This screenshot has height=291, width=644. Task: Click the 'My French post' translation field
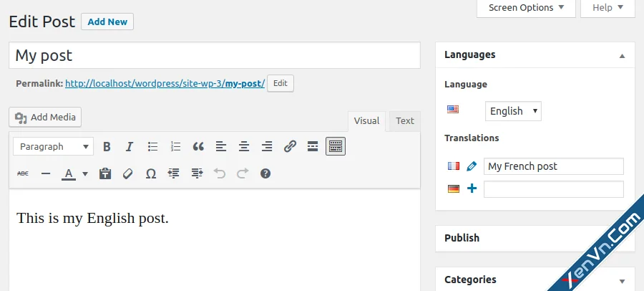(x=554, y=166)
